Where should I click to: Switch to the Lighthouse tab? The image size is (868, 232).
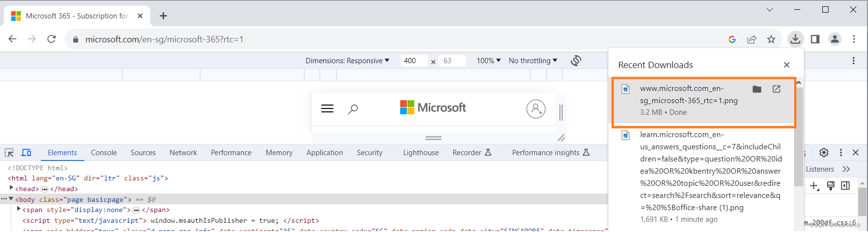click(421, 153)
